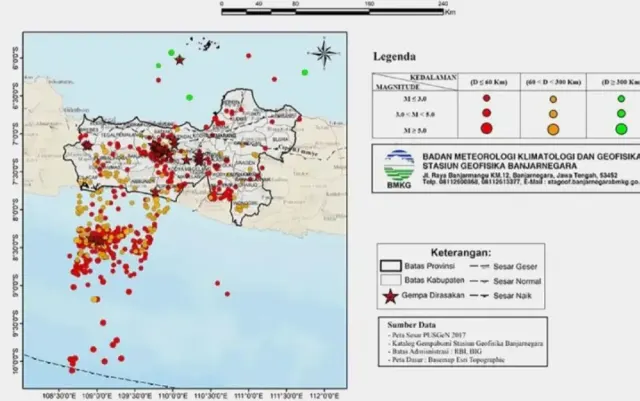Click the Batas Kabupaten grey box symbol
The height and width of the screenshot is (401, 640).
point(391,280)
